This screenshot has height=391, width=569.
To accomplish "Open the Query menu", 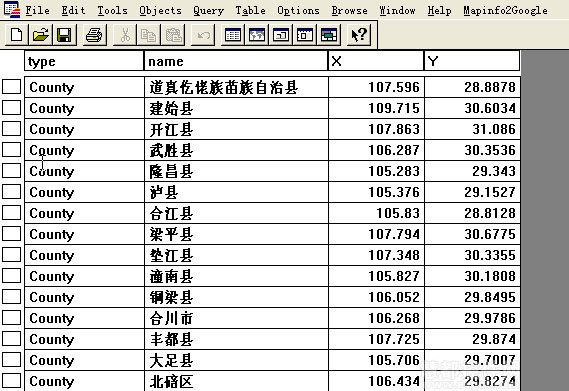I will (208, 11).
